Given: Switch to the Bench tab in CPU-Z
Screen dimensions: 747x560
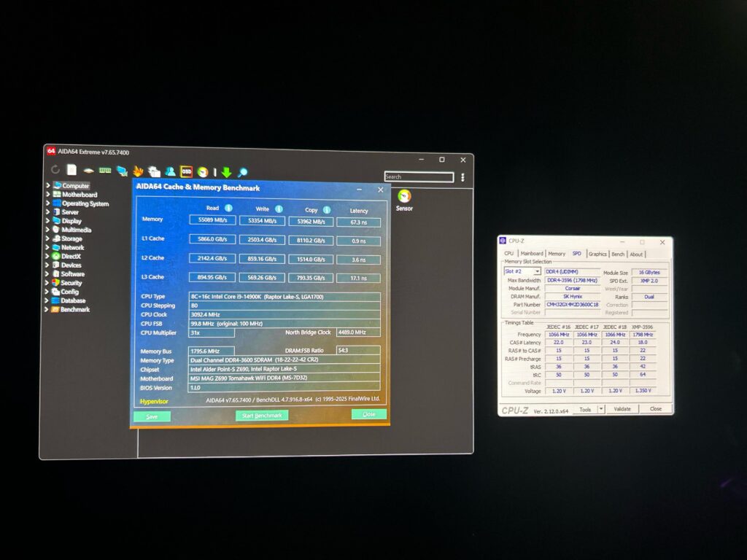Looking at the screenshot, I should pos(618,254).
